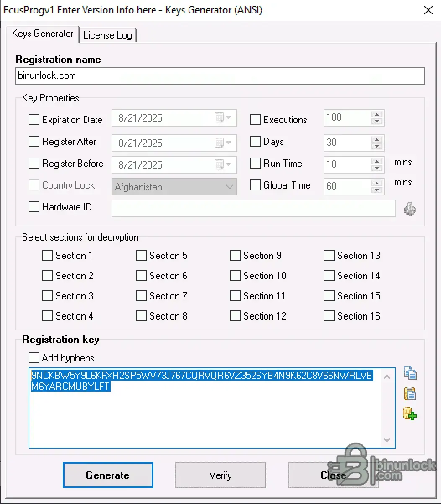
Task: Switch to the License Log tab
Action: point(108,35)
